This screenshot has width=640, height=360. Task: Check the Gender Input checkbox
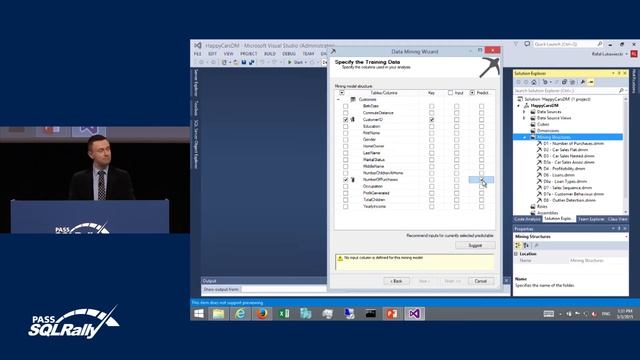456,140
